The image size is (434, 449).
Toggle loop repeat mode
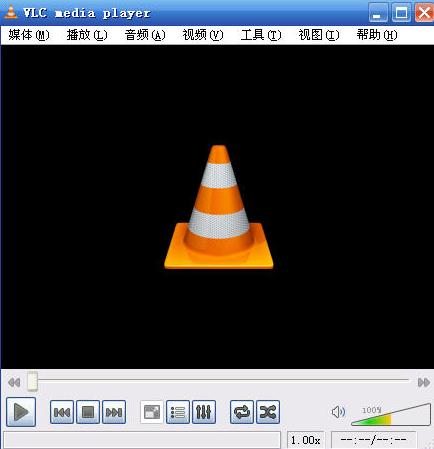coord(242,412)
